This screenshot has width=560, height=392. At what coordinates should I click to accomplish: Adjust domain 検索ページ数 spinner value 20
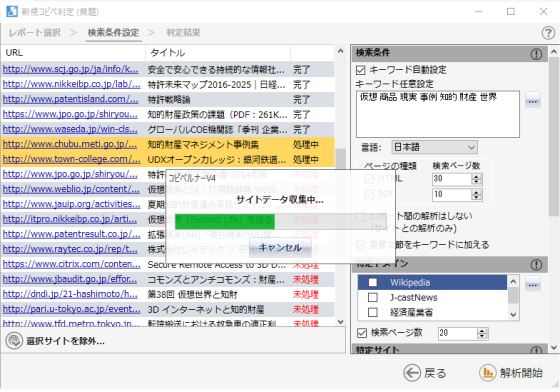click(482, 333)
